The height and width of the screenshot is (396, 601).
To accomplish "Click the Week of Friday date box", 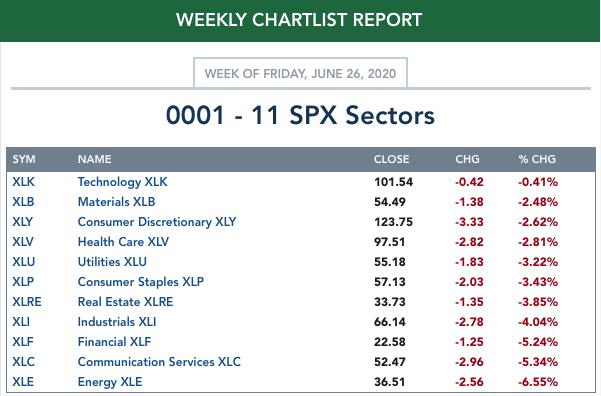I will pos(300,73).
